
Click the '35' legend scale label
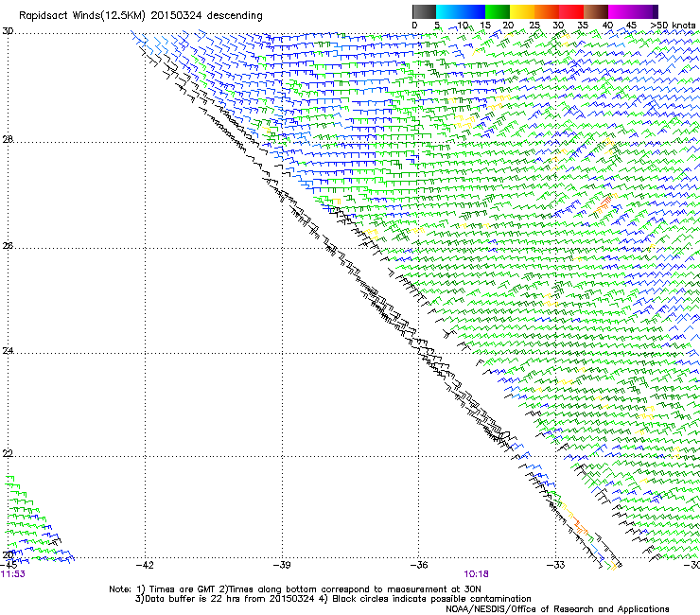click(x=583, y=26)
